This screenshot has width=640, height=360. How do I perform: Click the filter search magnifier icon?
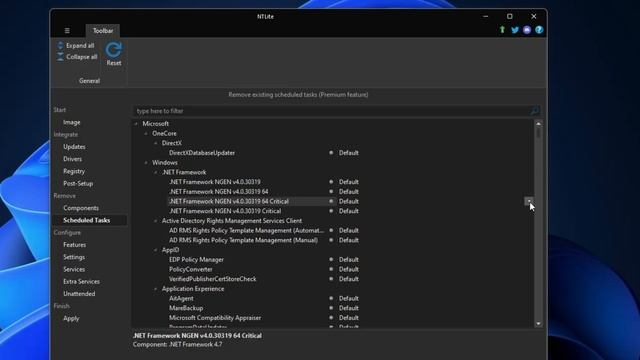point(535,111)
